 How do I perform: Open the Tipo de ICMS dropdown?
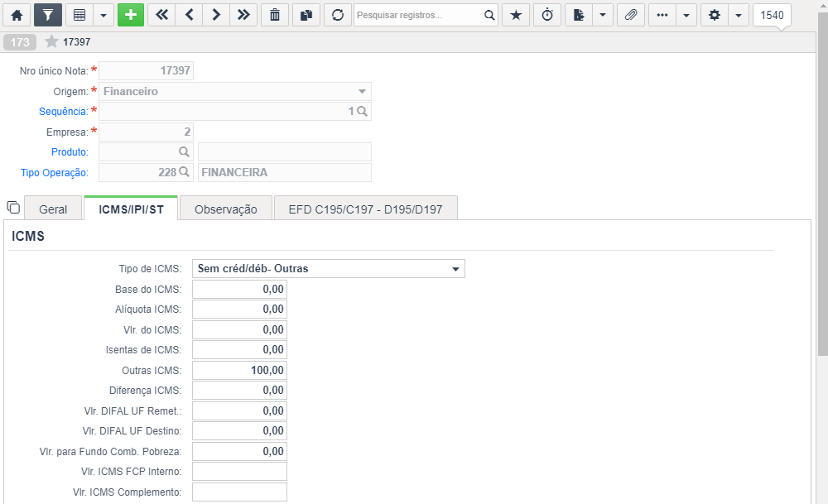point(329,269)
